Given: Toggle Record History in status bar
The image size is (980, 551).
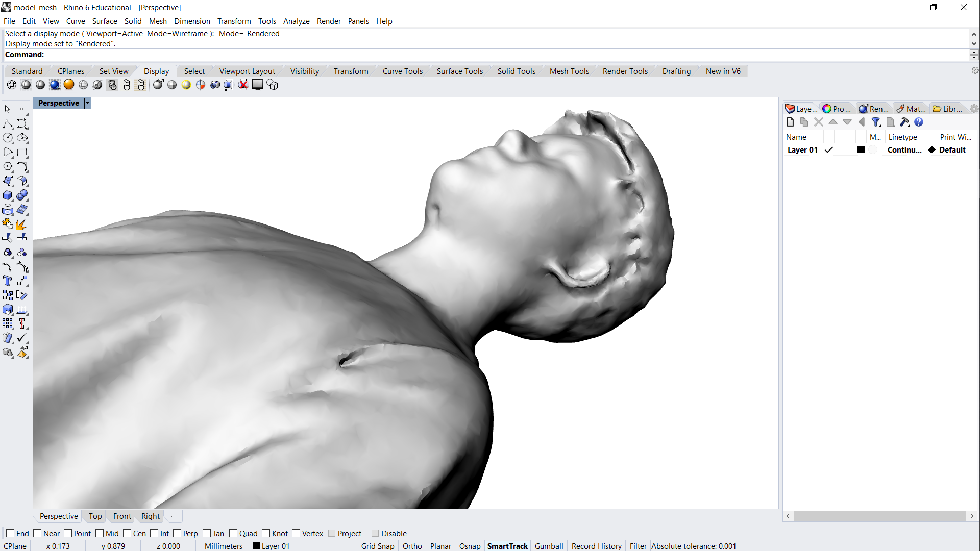Looking at the screenshot, I should (x=596, y=546).
